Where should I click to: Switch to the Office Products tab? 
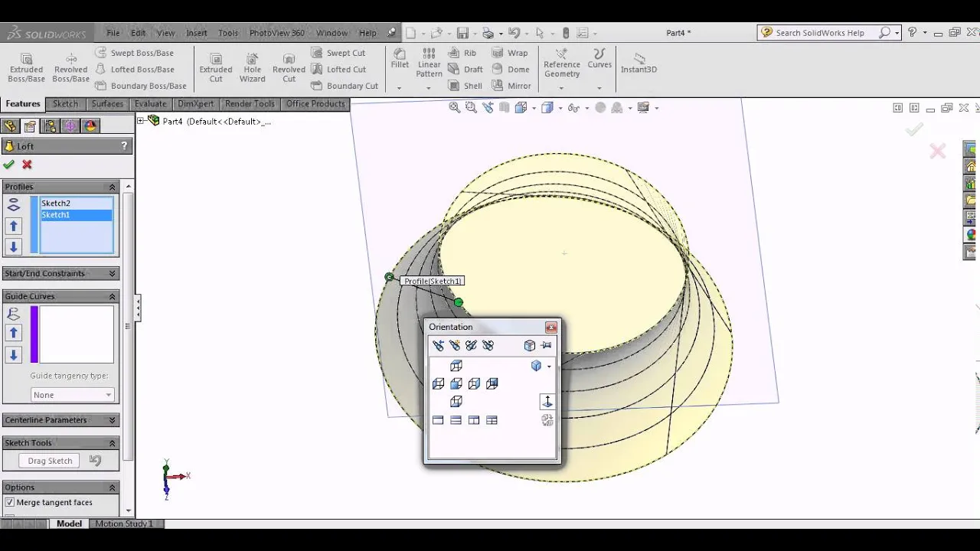[315, 104]
